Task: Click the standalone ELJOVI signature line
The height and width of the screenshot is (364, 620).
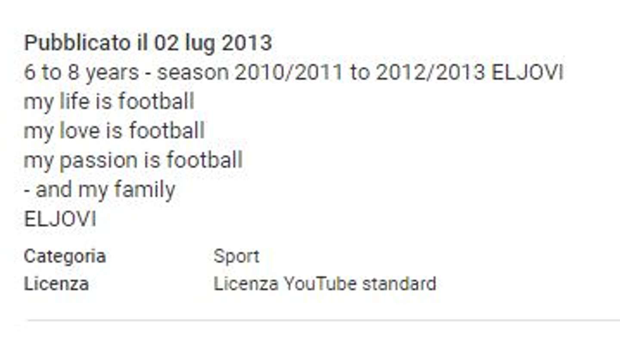Action: (x=60, y=219)
